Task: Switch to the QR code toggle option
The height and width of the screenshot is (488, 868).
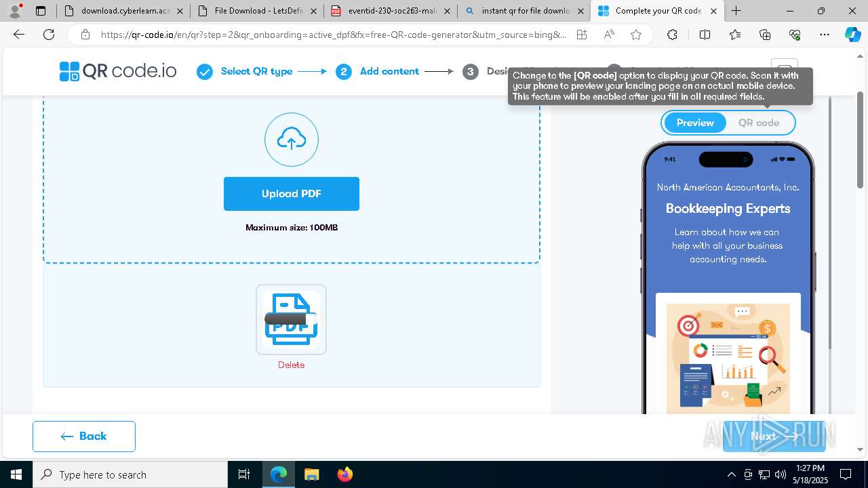Action: 759,123
